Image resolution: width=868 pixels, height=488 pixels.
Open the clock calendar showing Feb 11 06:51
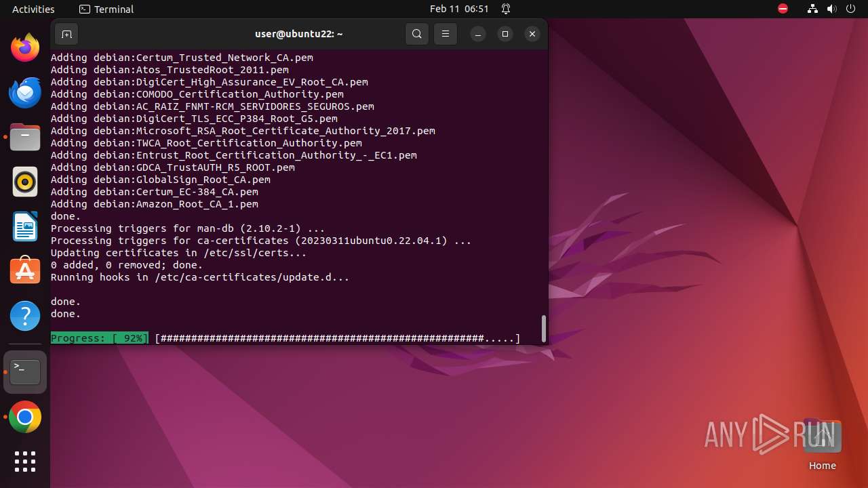pos(459,9)
